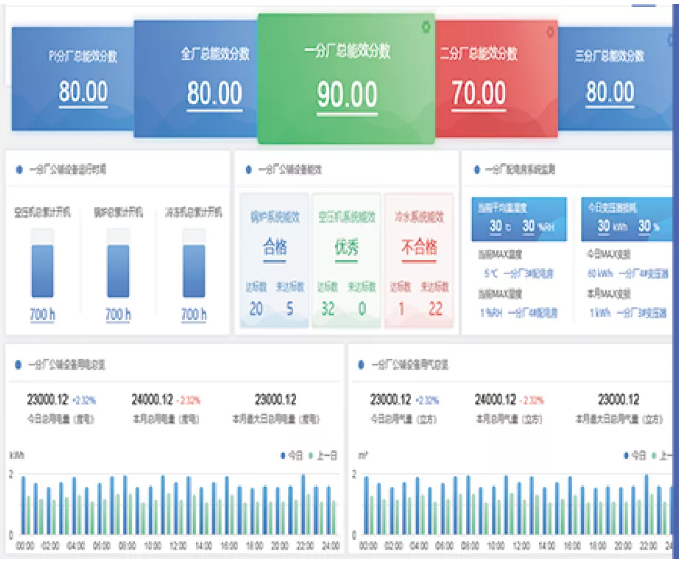Viewport: 679px width, 565px height.
Task: Click bullet icon beside 一分厂公辅设备用电总览 title
Action: pos(20,365)
